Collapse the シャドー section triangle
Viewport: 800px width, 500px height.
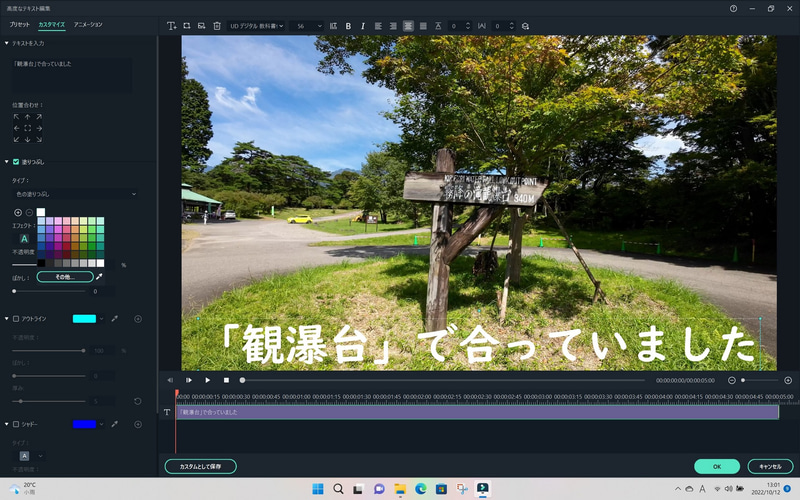click(7, 424)
